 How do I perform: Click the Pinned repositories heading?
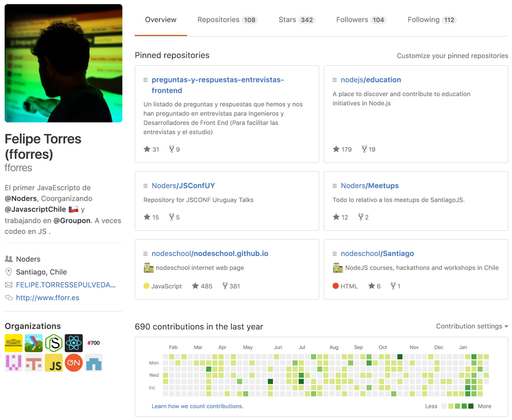pos(172,55)
